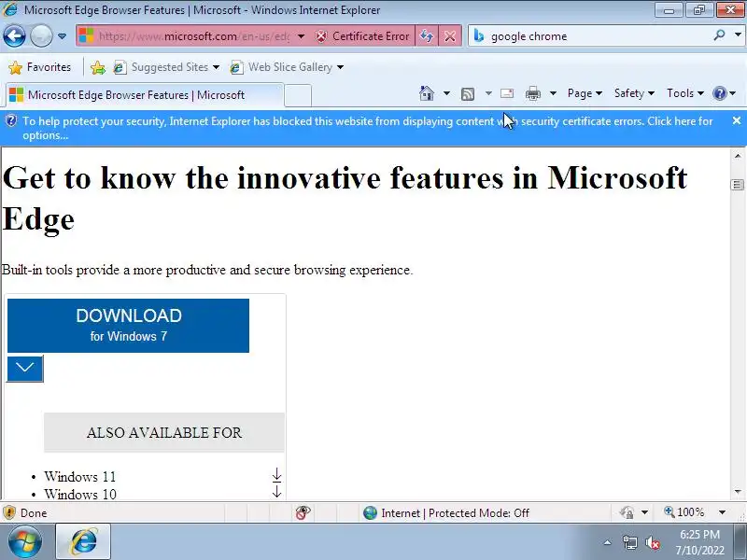Run search with the magnifier icon
The width and height of the screenshot is (747, 560).
pyautogui.click(x=719, y=35)
